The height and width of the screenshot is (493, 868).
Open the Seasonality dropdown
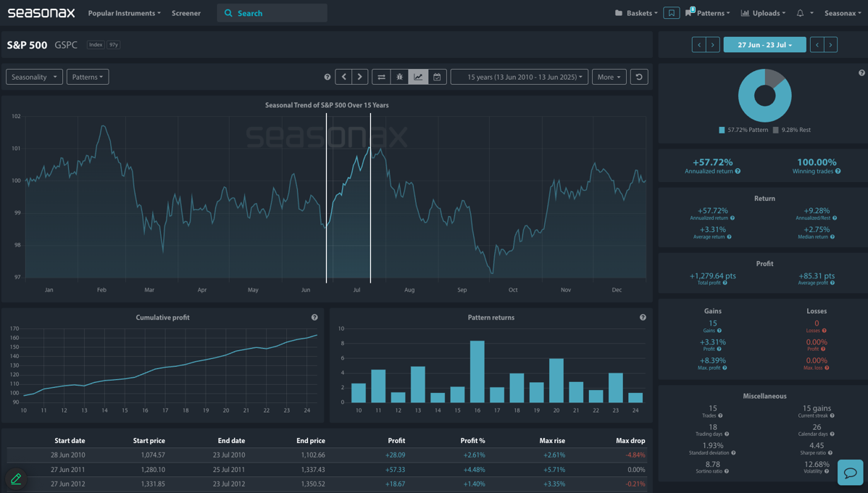coord(34,77)
